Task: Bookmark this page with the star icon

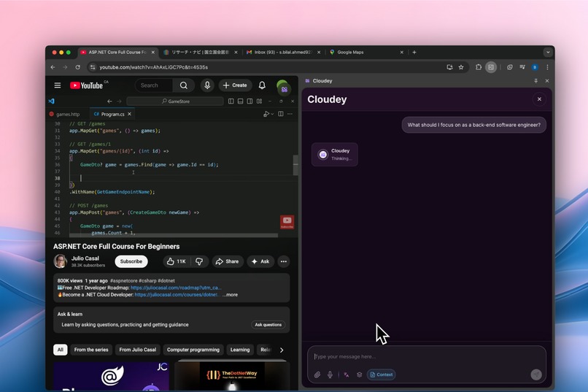Action: (x=461, y=67)
